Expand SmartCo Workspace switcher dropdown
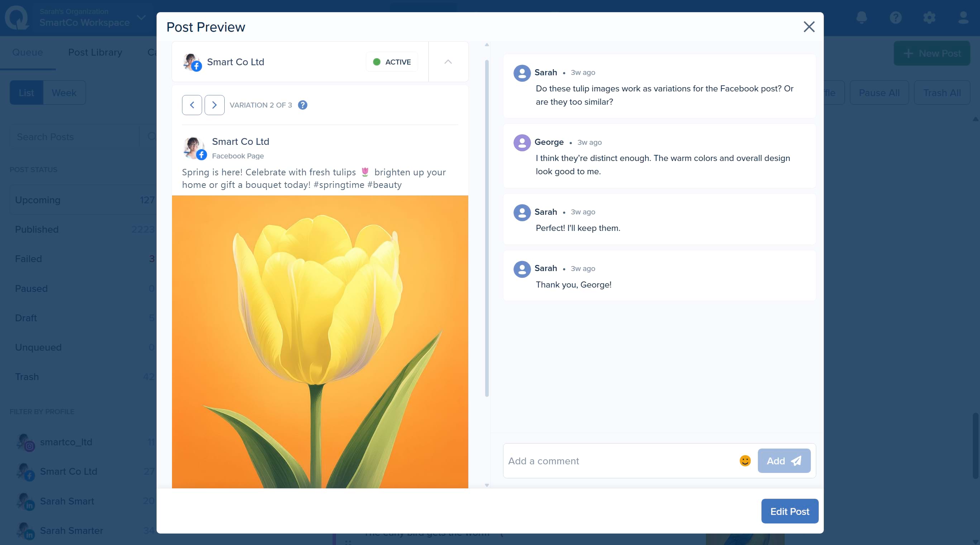 pyautogui.click(x=141, y=18)
